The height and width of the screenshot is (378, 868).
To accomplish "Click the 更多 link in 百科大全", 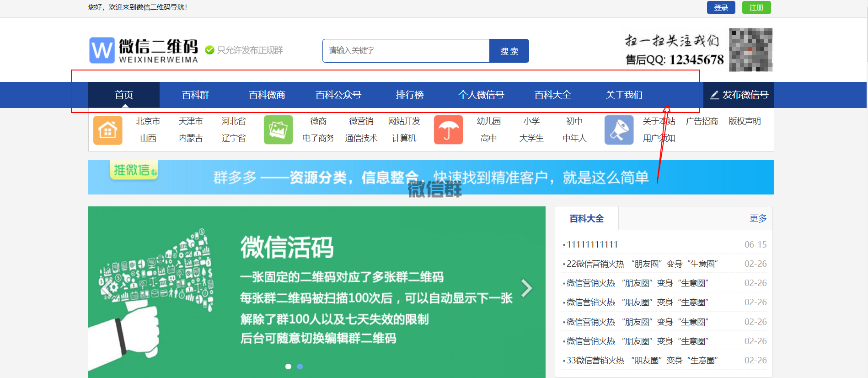I will [x=758, y=219].
